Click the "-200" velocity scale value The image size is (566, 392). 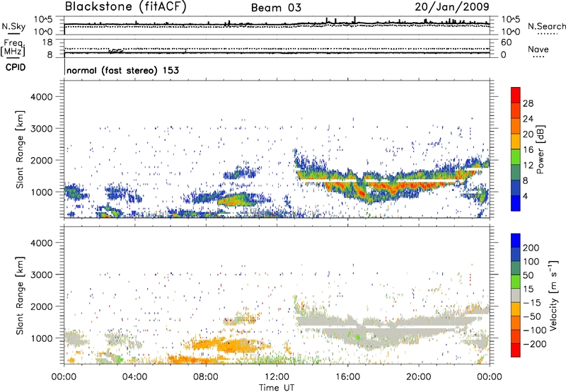(x=535, y=344)
